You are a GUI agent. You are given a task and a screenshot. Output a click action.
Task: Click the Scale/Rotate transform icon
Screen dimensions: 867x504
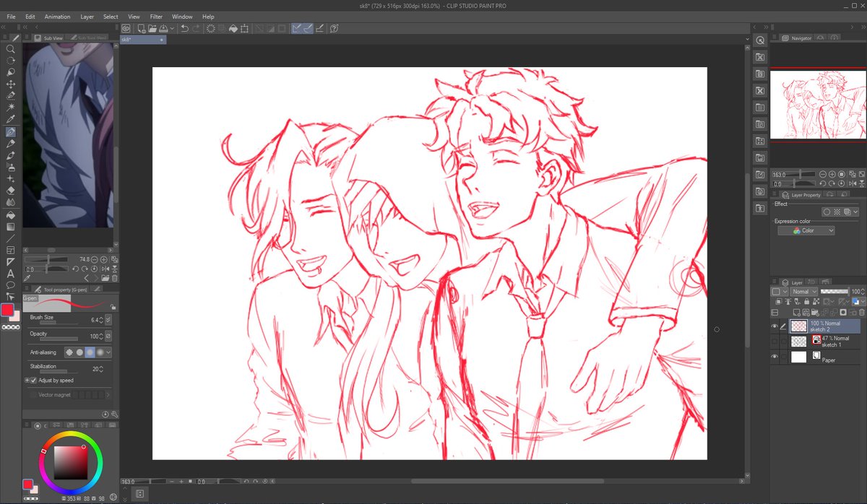coord(246,29)
